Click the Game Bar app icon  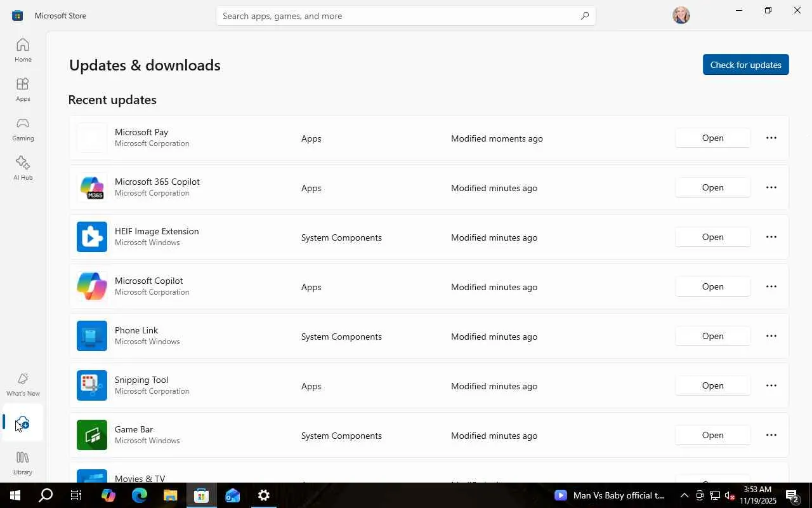coord(92,436)
